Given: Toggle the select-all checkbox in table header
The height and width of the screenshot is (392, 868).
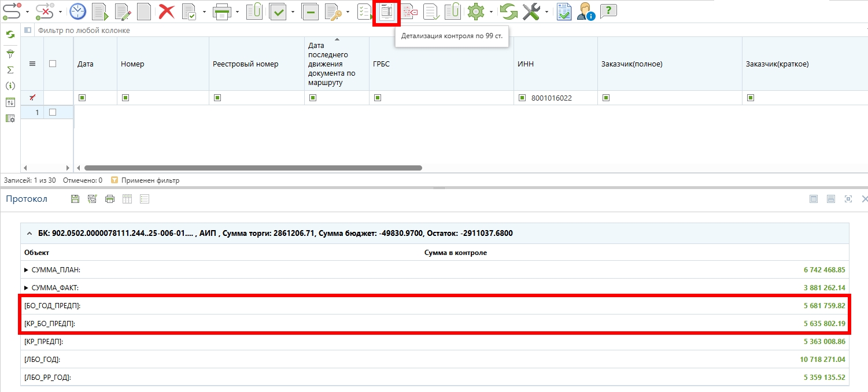Looking at the screenshot, I should point(53,64).
